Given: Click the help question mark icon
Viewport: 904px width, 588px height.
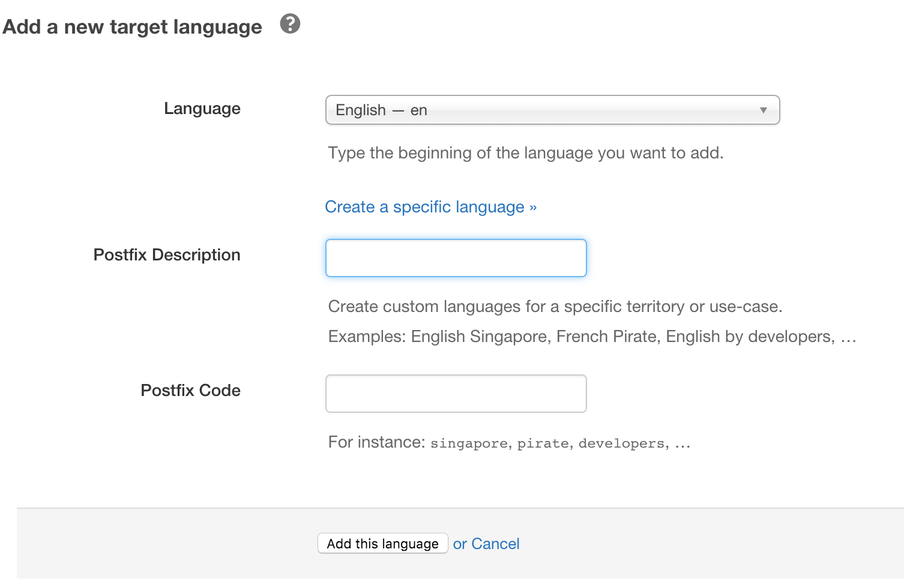Looking at the screenshot, I should (290, 24).
